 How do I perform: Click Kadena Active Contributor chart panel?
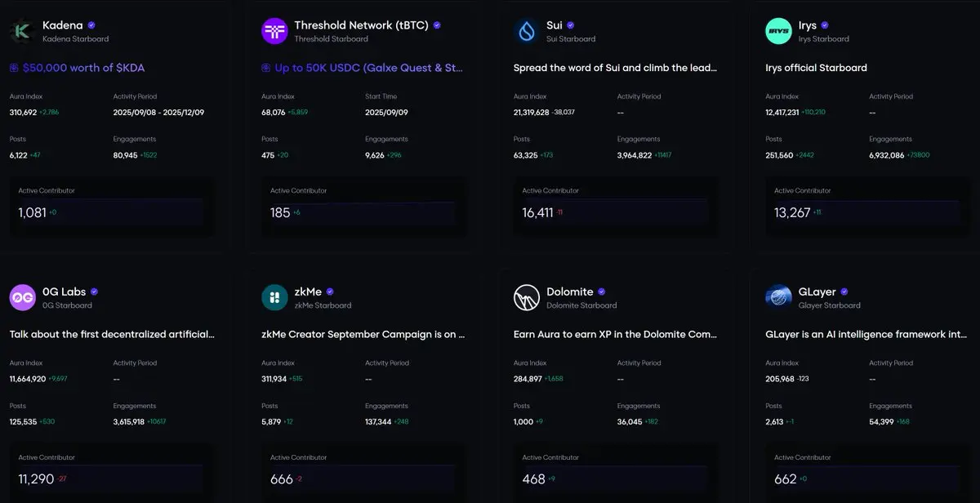pos(113,207)
